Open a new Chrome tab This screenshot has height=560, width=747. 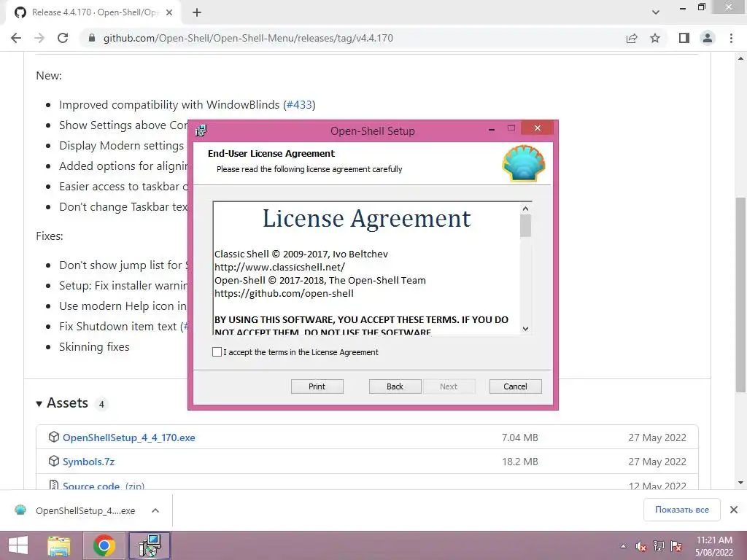click(197, 12)
